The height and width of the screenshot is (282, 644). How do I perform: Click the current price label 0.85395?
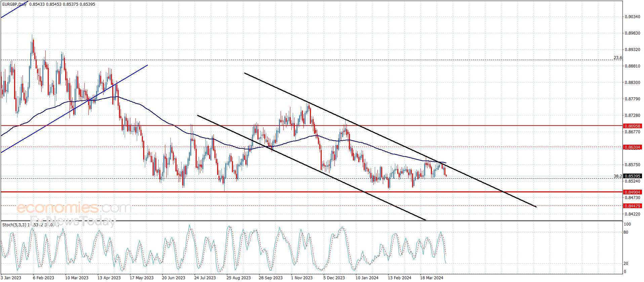(x=632, y=176)
